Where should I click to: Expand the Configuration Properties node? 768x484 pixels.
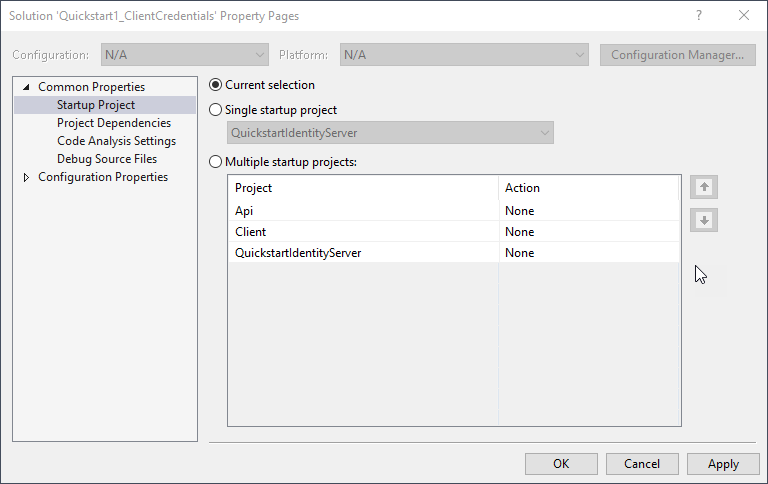[x=27, y=178]
